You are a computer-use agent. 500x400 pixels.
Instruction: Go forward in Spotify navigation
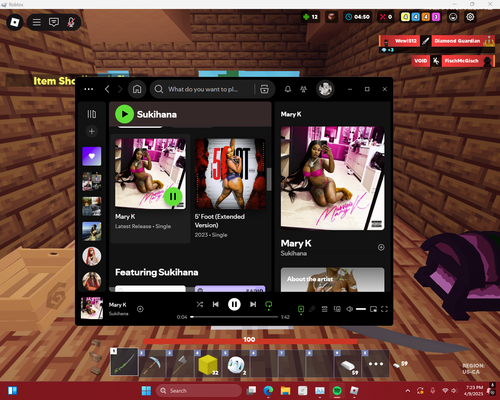point(120,89)
